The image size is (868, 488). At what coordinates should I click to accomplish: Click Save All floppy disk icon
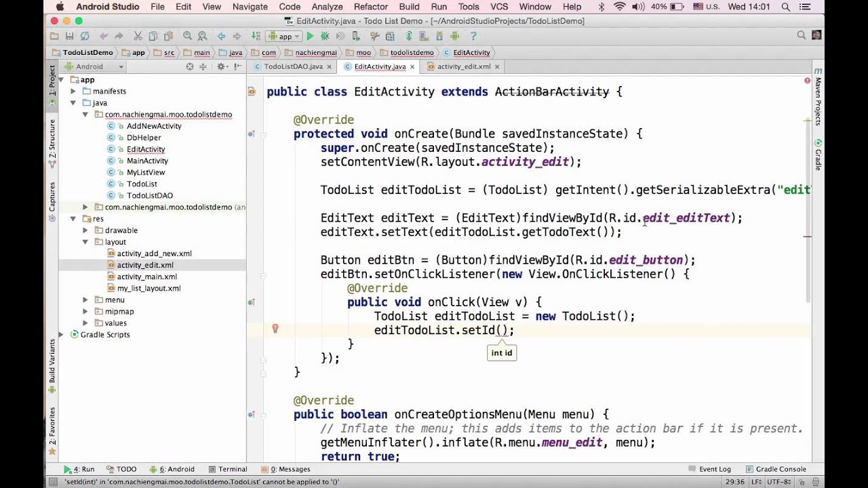pyautogui.click(x=70, y=36)
